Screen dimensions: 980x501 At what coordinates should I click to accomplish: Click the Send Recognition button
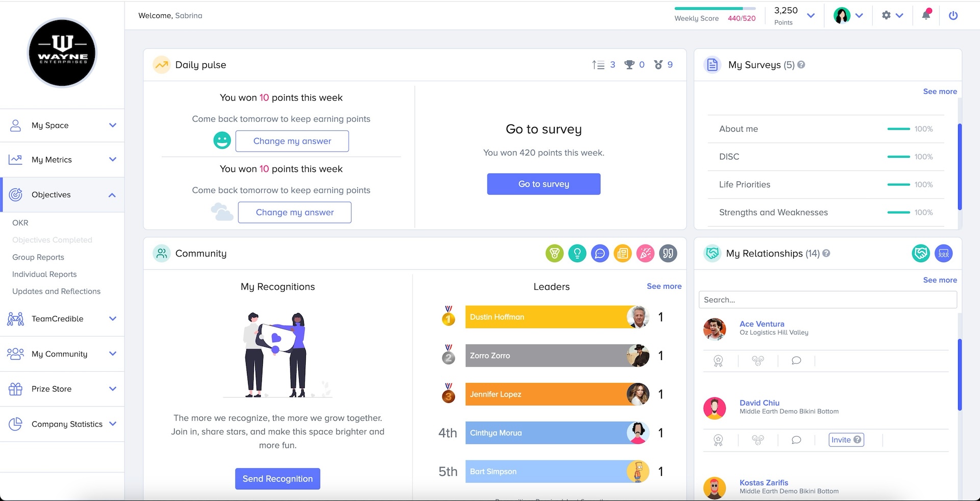coord(277,479)
